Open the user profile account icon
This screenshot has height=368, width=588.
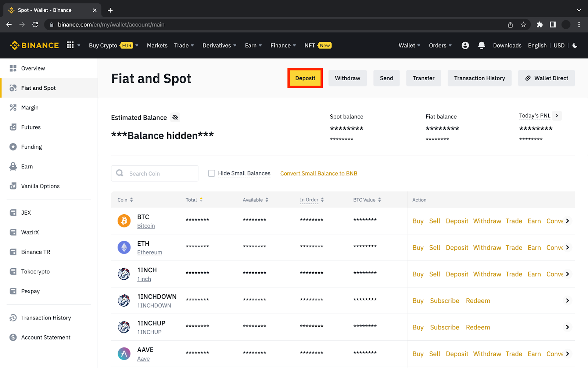pyautogui.click(x=465, y=45)
